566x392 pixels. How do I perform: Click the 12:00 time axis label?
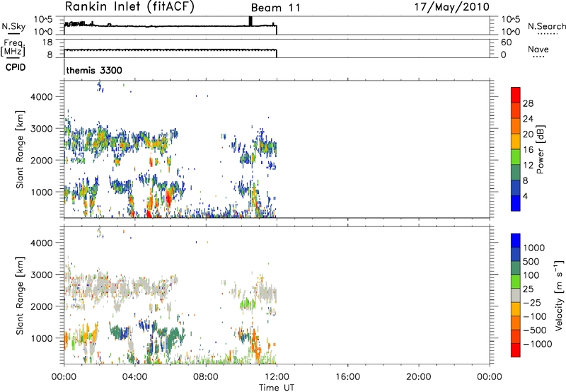click(277, 377)
